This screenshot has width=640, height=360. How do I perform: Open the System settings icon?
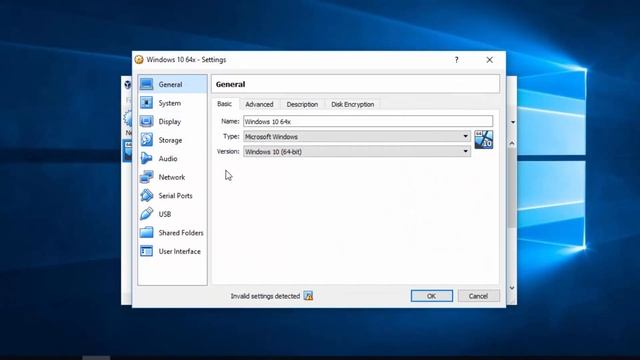(147, 103)
